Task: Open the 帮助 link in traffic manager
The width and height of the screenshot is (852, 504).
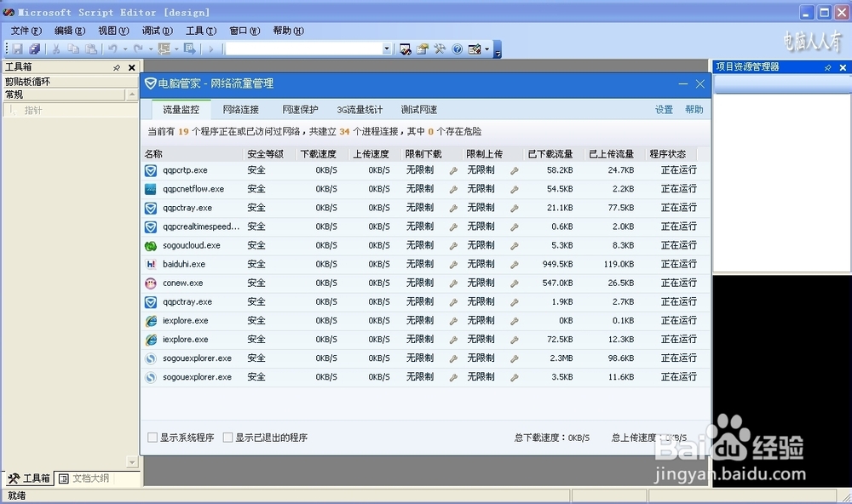Action: 694,110
